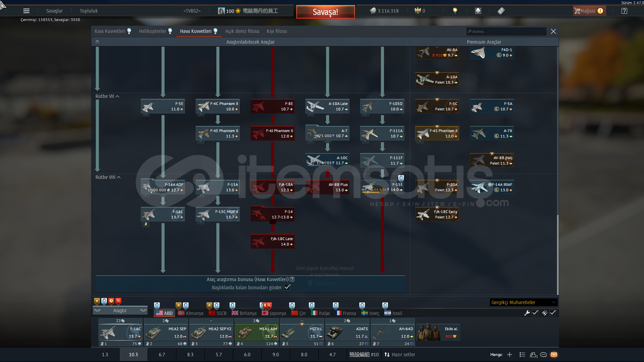Open the wrench repair icon
644x362 pixels.
(527, 313)
